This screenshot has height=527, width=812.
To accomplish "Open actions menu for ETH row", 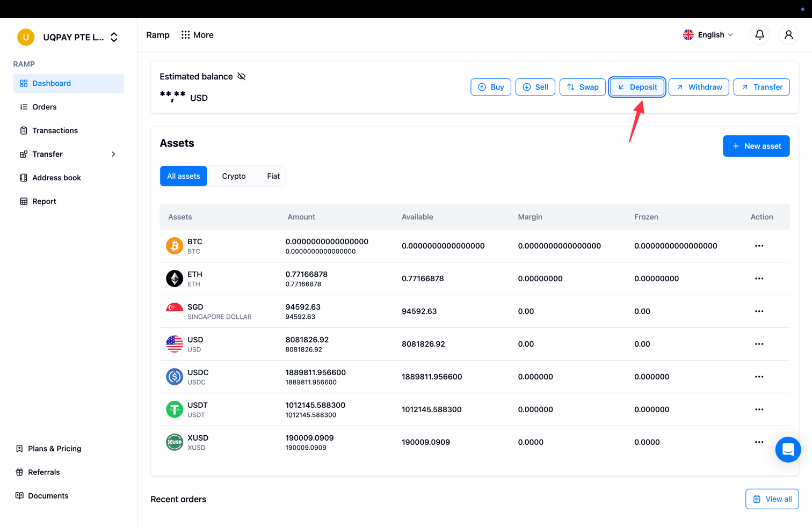I will (759, 279).
